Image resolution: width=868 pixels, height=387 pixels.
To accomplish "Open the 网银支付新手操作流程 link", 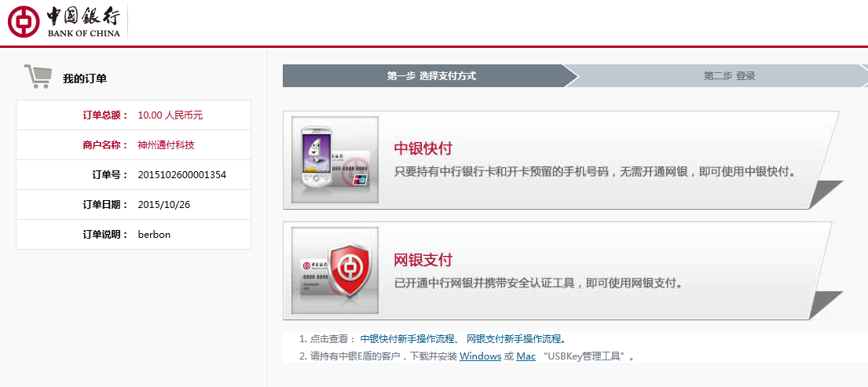I will [x=514, y=338].
